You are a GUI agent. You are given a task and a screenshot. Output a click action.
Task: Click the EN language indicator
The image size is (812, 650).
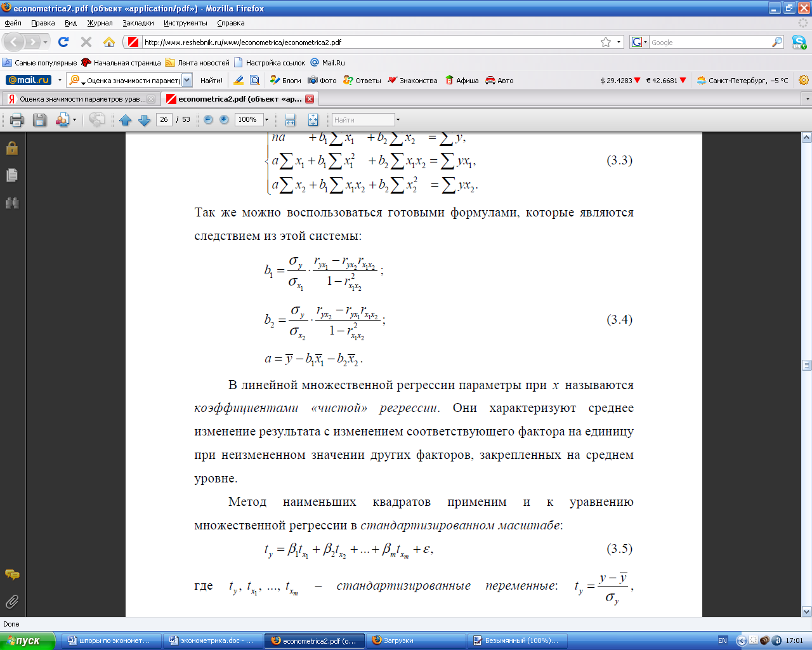click(x=723, y=640)
